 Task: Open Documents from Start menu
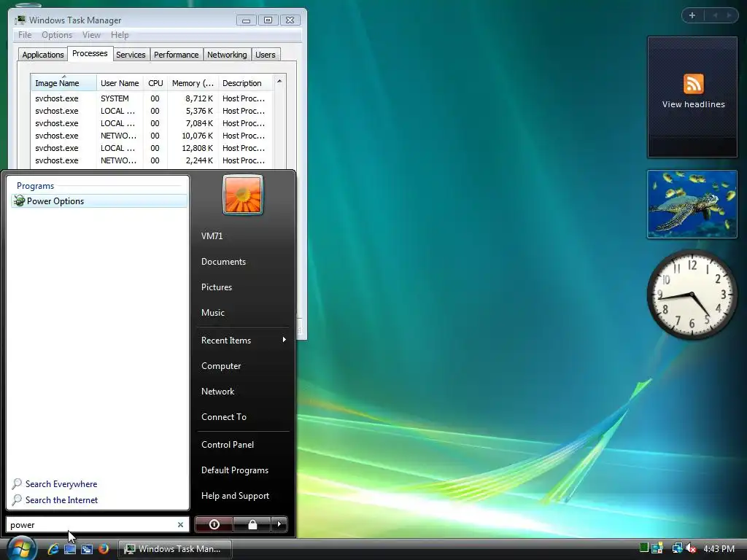[223, 262]
